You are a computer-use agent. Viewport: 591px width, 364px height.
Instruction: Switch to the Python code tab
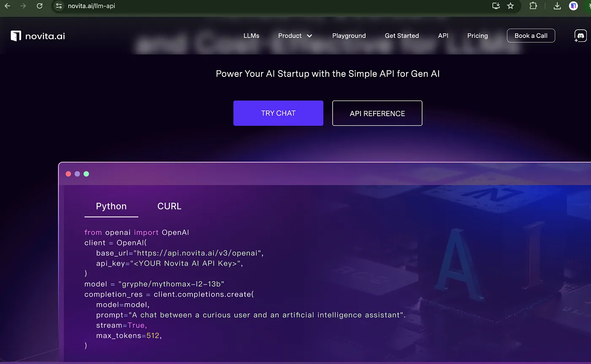(111, 206)
